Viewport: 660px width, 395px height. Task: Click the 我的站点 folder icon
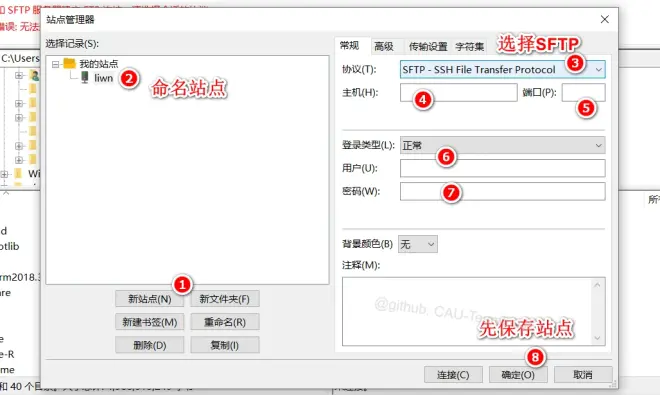pos(69,64)
